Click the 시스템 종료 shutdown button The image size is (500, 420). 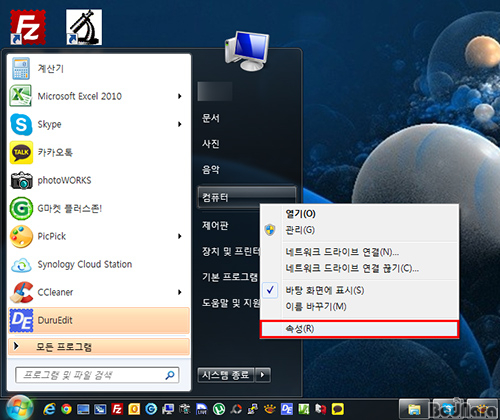tap(226, 375)
